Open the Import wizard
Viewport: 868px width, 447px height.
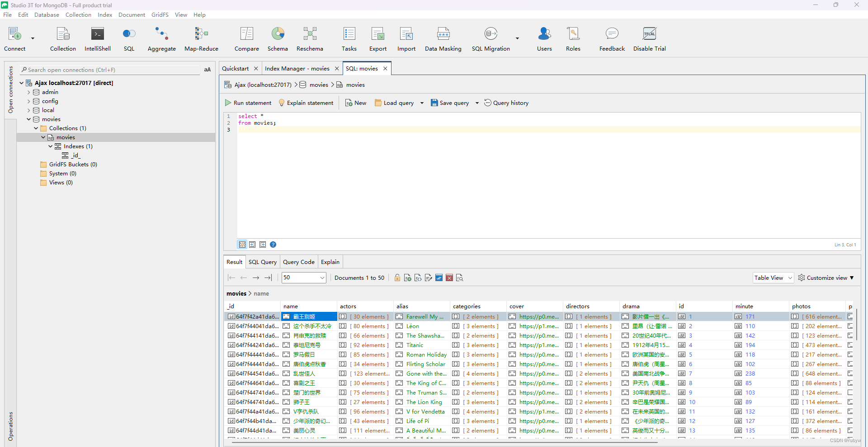(406, 38)
